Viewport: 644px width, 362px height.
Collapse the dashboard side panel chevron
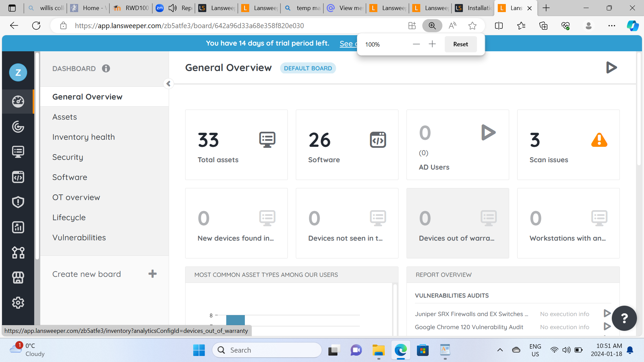point(169,83)
